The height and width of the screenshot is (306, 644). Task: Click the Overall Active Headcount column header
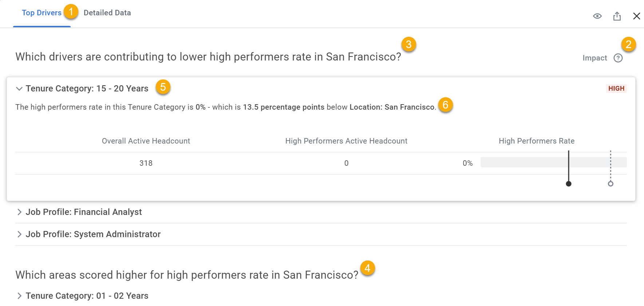click(x=146, y=141)
